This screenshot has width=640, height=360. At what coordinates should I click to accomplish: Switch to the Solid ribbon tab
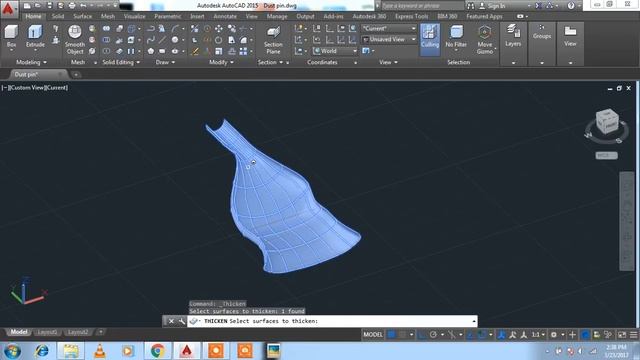click(x=58, y=16)
